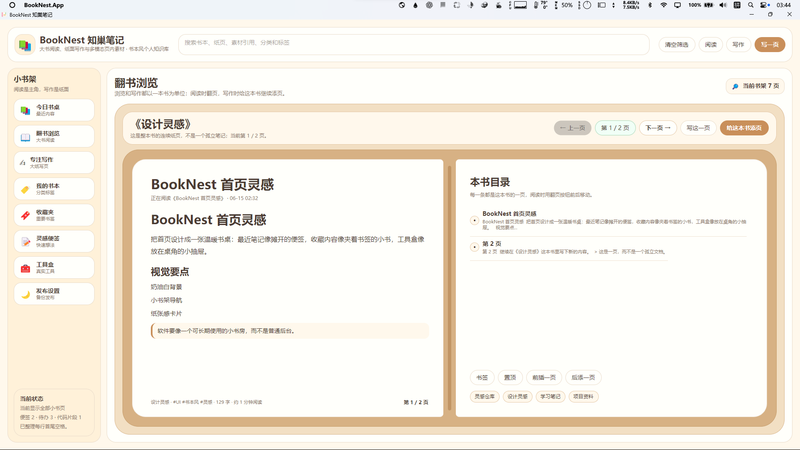Screen dimensions: 800x450
Task: Click the Bluetooth icon in the menu bar
Action: coord(650,5)
